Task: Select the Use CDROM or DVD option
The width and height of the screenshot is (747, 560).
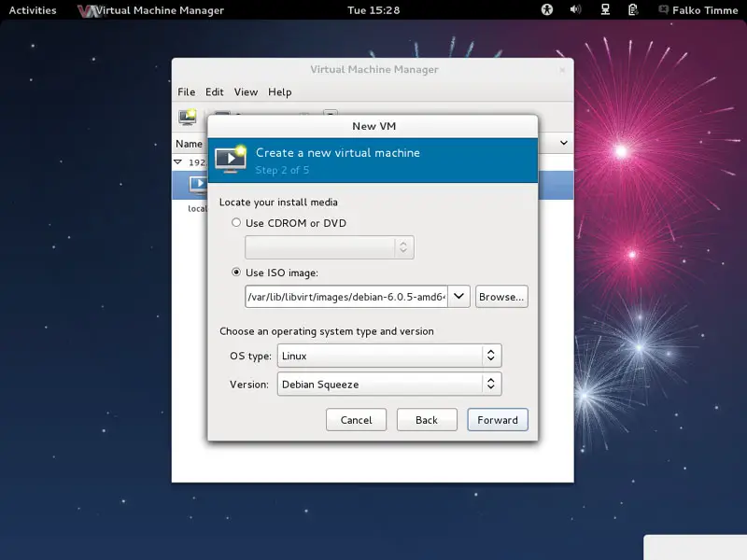Action: [x=236, y=223]
